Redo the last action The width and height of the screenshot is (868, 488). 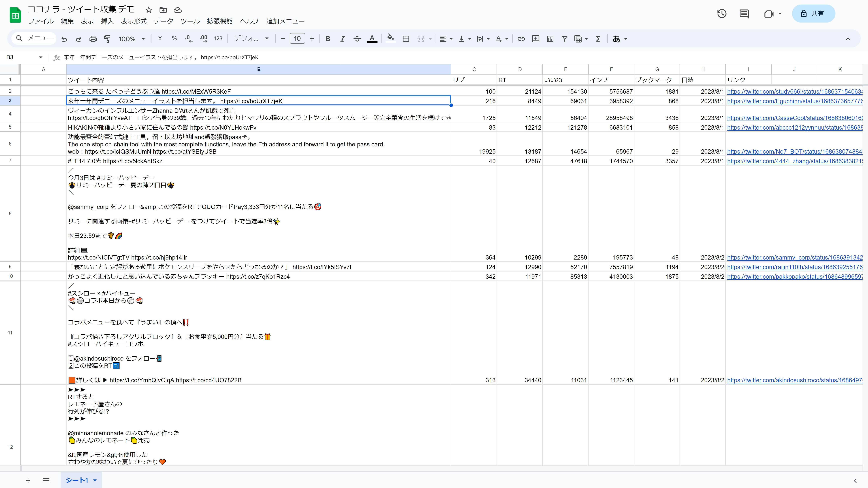pos(78,39)
